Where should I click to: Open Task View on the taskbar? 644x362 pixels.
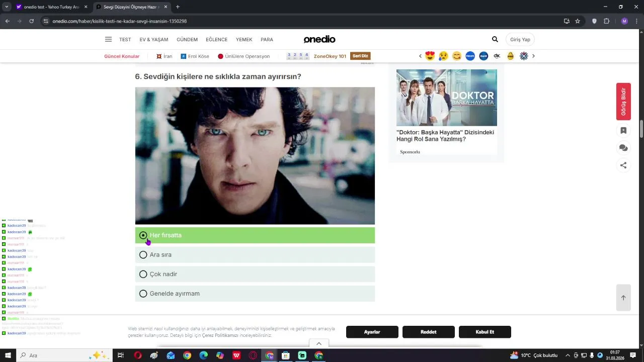coord(121,355)
